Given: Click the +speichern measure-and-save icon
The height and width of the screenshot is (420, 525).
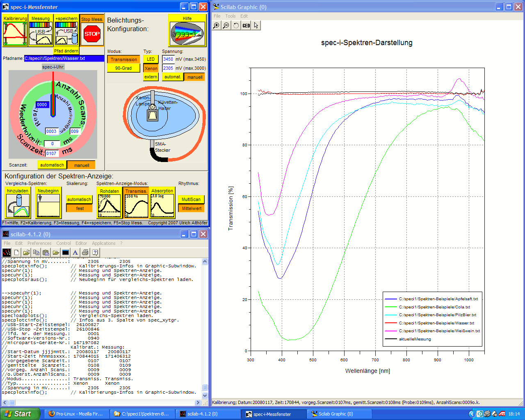Looking at the screenshot, I should (66, 34).
